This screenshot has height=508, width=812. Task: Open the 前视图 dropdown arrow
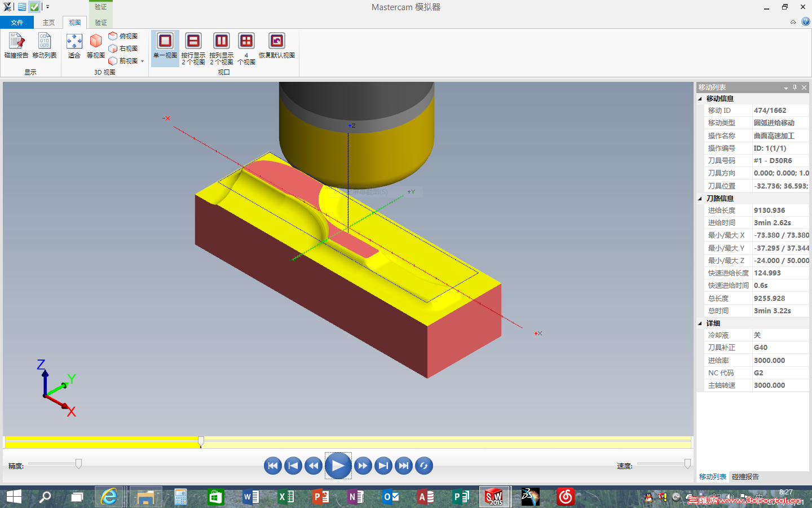[143, 61]
